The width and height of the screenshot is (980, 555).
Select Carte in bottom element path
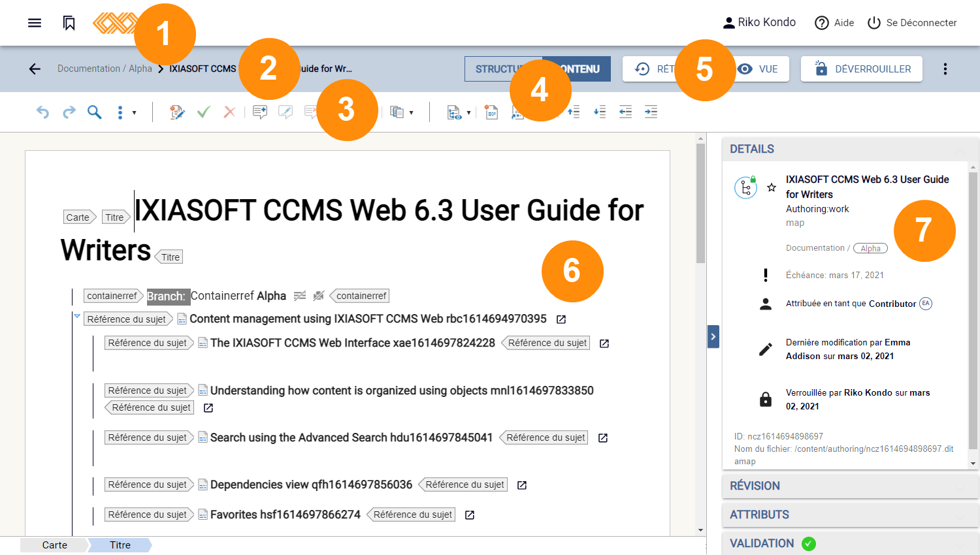pos(55,545)
